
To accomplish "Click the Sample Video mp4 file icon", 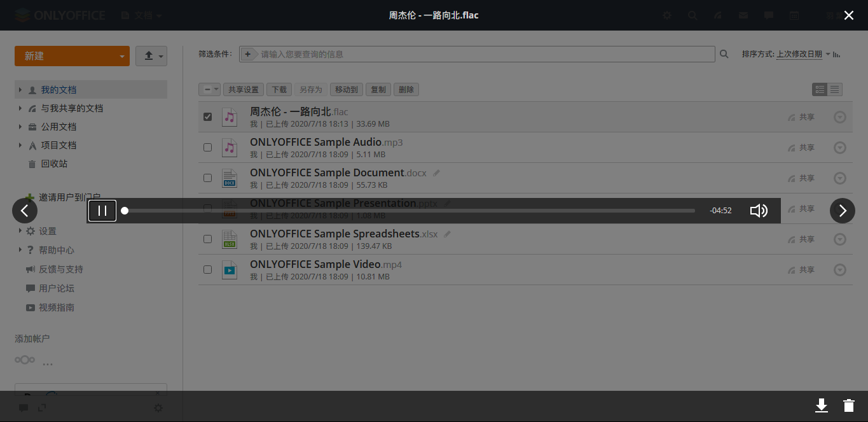I will [230, 270].
